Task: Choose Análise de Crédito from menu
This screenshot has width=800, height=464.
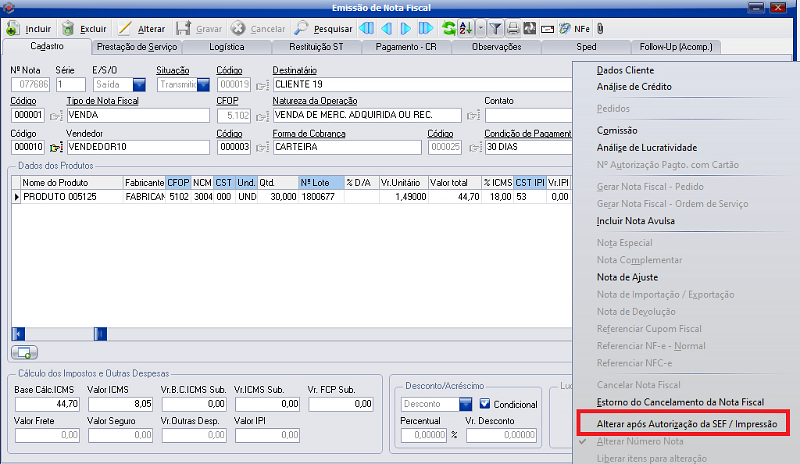Action: [633, 87]
